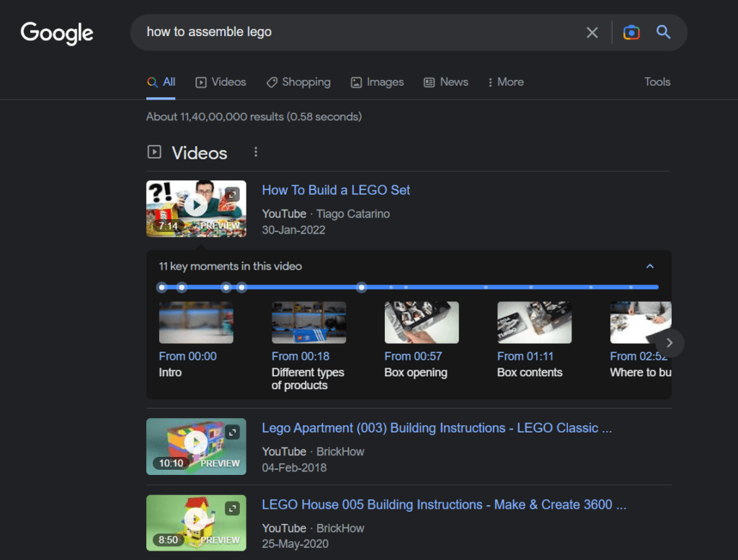Open the Tools options
738x560 pixels.
pos(657,82)
